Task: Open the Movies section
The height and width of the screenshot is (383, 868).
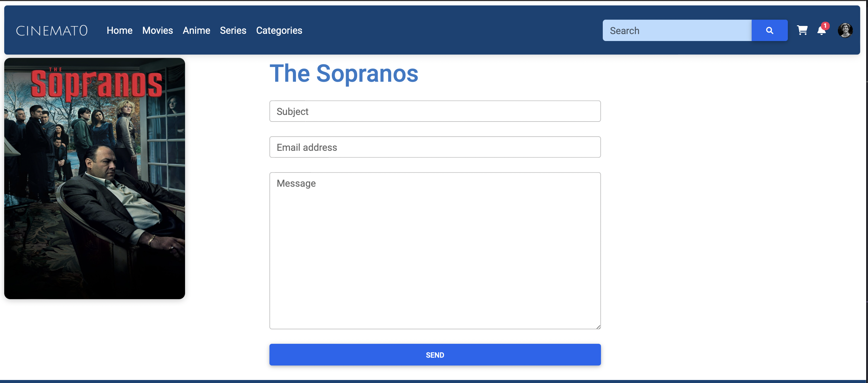Action: 157,30
